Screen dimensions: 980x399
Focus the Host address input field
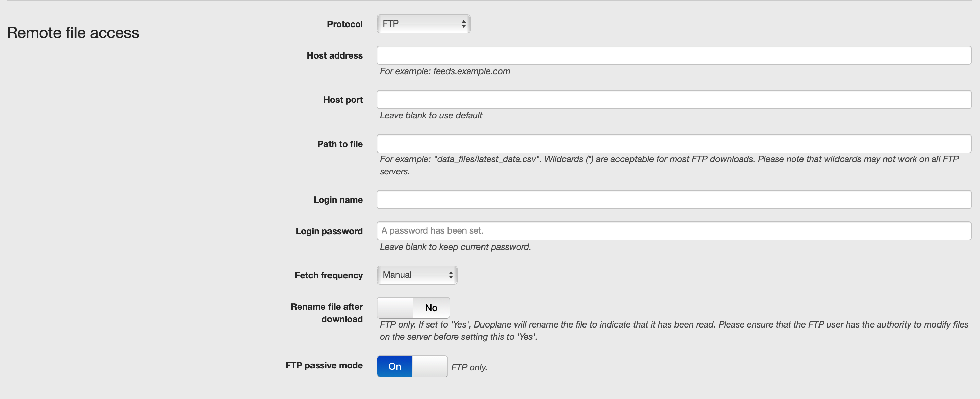674,55
